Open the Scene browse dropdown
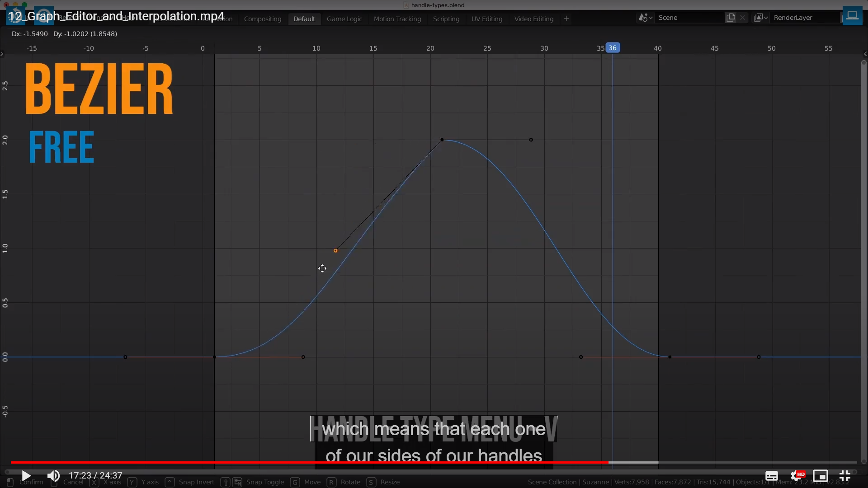Screen dimensions: 868x488 point(645,18)
